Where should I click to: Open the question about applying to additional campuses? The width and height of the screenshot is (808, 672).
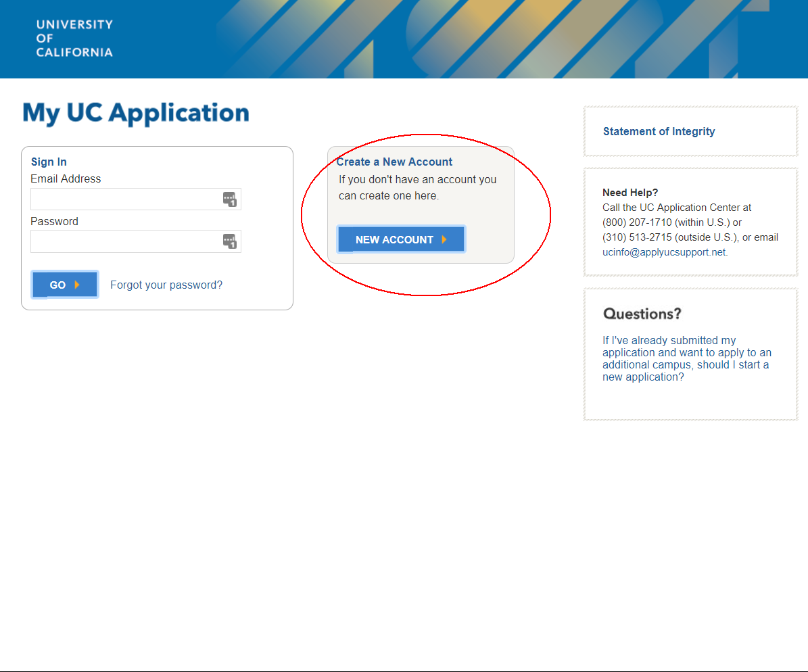[x=686, y=358]
